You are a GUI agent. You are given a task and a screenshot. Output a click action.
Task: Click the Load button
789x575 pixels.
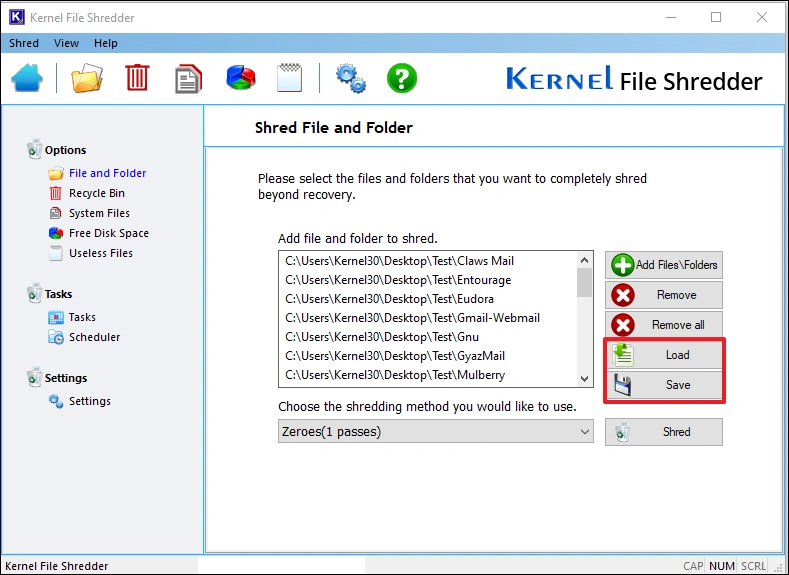pyautogui.click(x=664, y=355)
